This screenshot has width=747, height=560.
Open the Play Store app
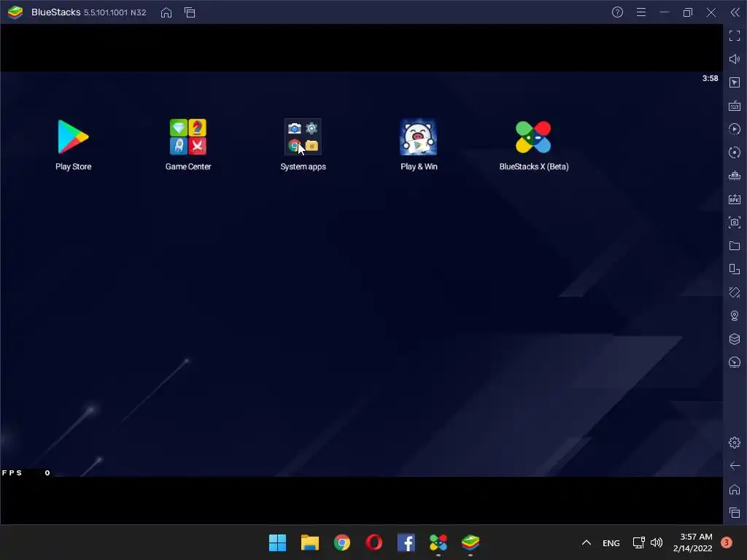(73, 137)
